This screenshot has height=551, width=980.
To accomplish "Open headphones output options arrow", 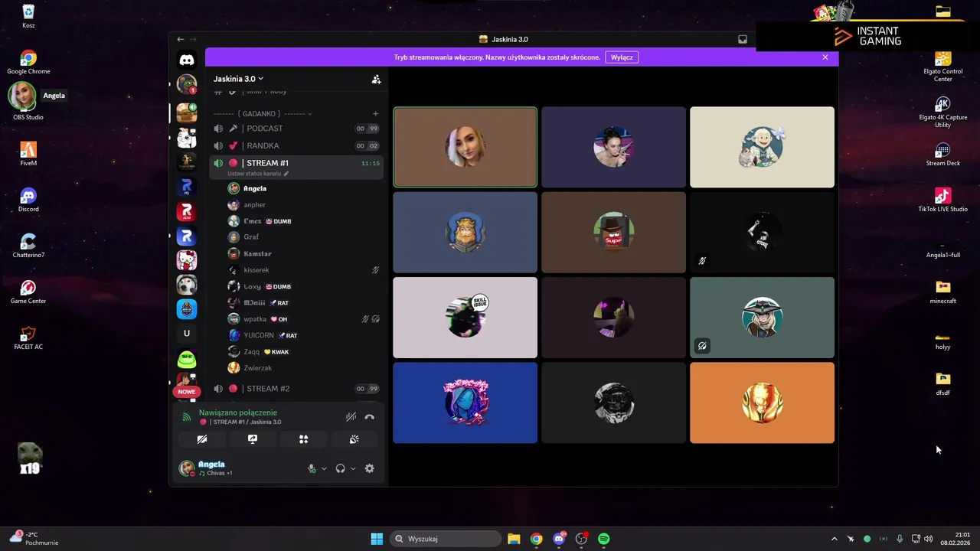I will [x=353, y=468].
